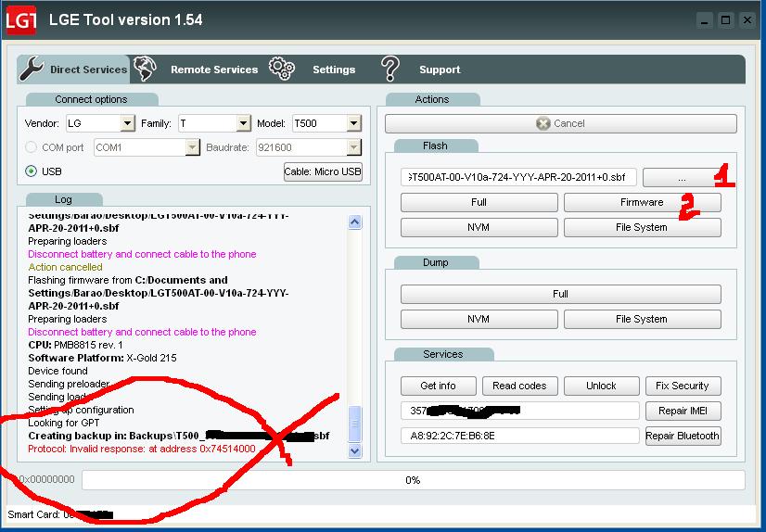Click Flash File System button
Image resolution: width=766 pixels, height=532 pixels.
642,227
